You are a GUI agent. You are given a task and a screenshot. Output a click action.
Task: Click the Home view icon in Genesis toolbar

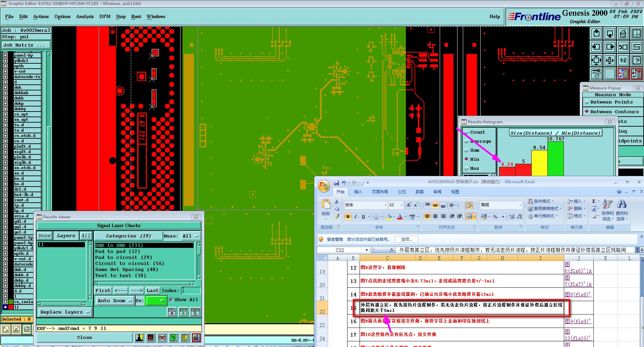point(623,34)
